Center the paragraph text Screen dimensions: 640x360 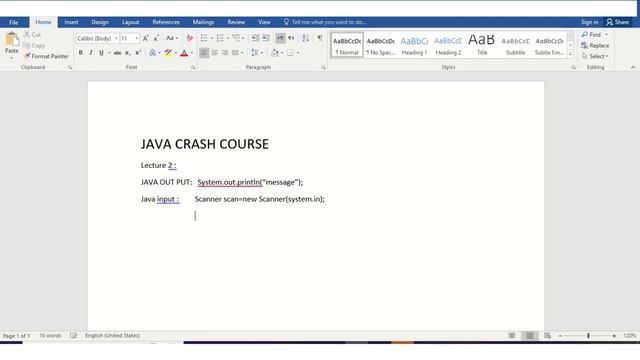coord(215,53)
